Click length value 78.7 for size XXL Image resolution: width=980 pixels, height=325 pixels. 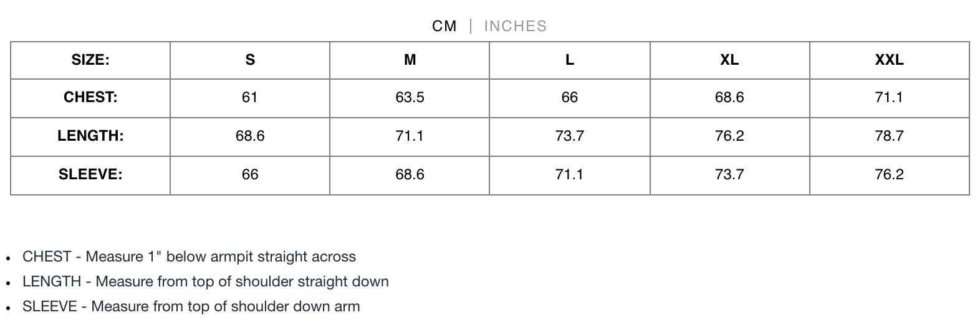[x=889, y=136]
